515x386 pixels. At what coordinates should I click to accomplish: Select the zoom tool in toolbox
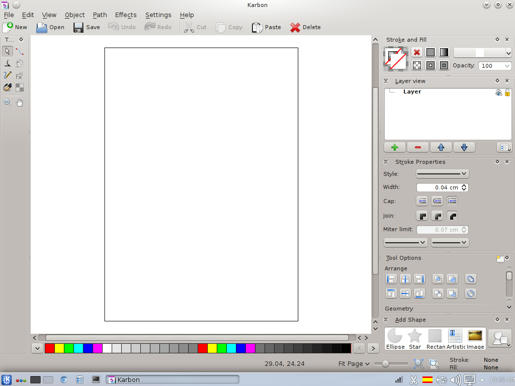(x=7, y=102)
